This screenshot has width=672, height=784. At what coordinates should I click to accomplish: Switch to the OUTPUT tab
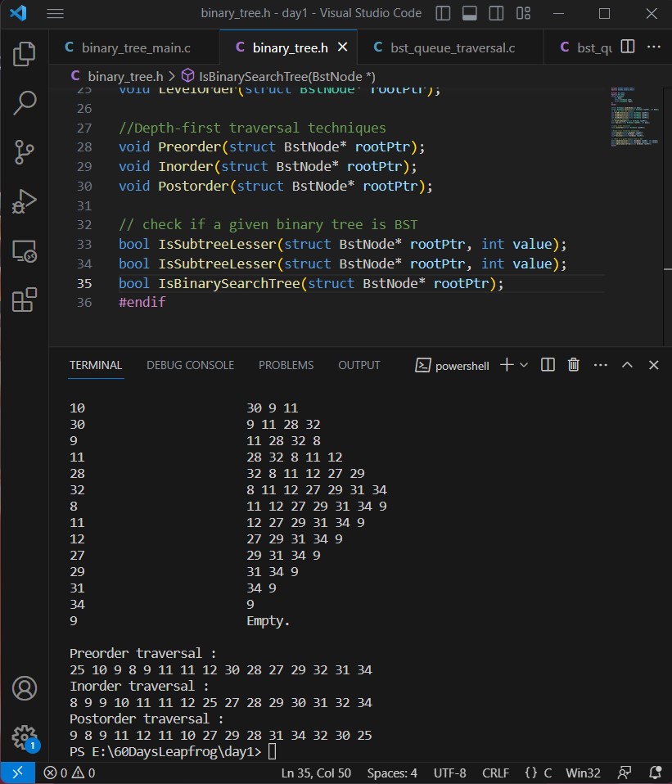[x=359, y=366]
